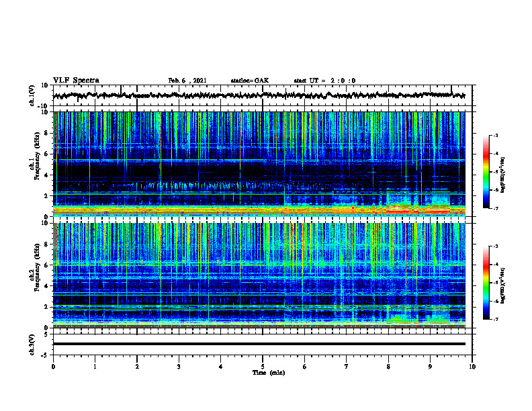Click the "3" tick on the Time axis
The height and width of the screenshot is (411, 532).
[179, 367]
